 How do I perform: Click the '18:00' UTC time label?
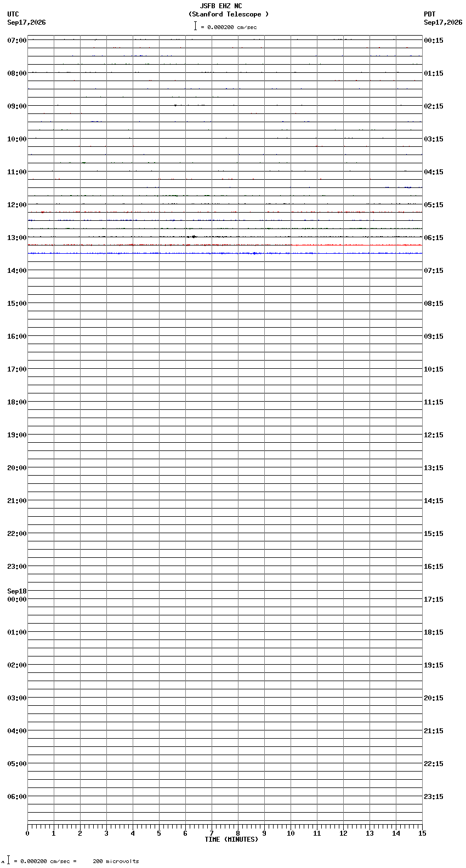tap(17, 402)
